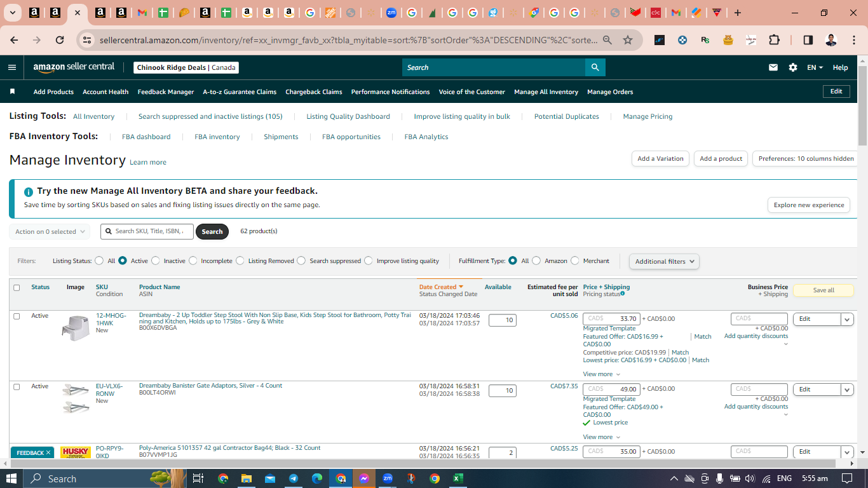The height and width of the screenshot is (488, 868).
Task: Open Task View on taskbar
Action: point(198,478)
